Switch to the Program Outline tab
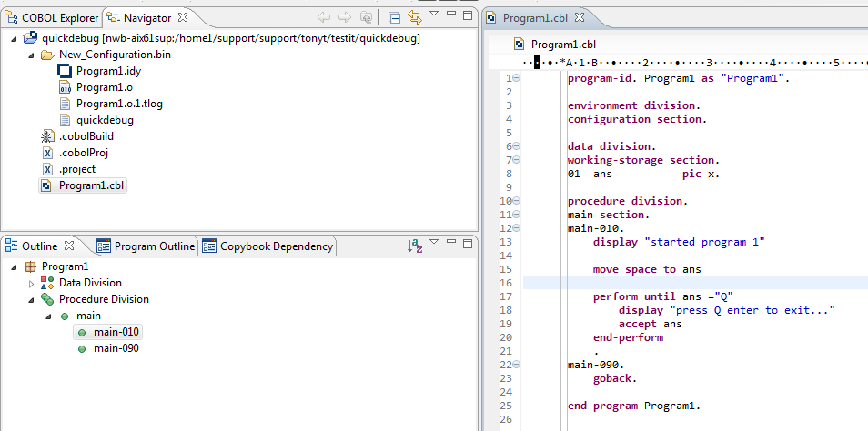The width and height of the screenshot is (868, 431). pyautogui.click(x=146, y=246)
